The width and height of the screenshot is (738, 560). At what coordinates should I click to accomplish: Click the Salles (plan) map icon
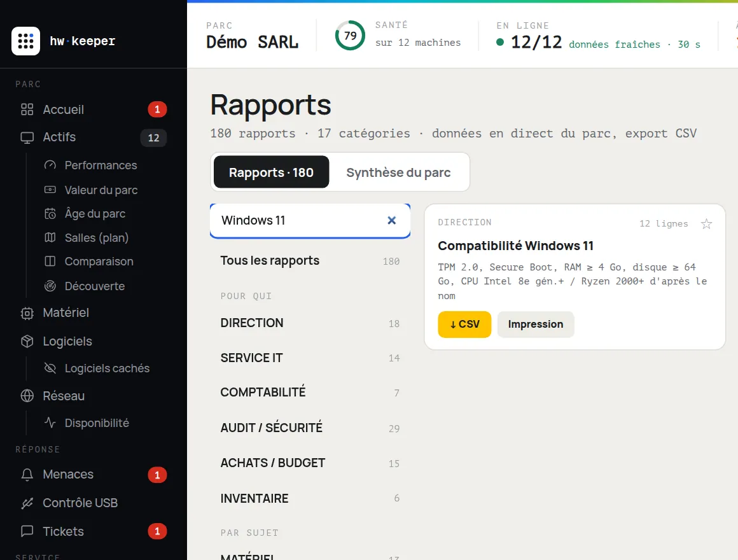tap(50, 237)
